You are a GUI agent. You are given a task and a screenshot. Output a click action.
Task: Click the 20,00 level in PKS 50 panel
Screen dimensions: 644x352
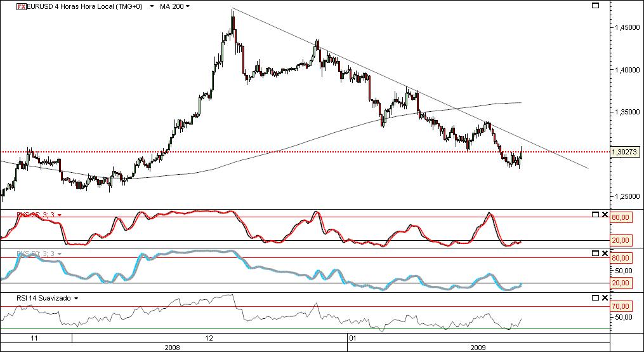(621, 283)
